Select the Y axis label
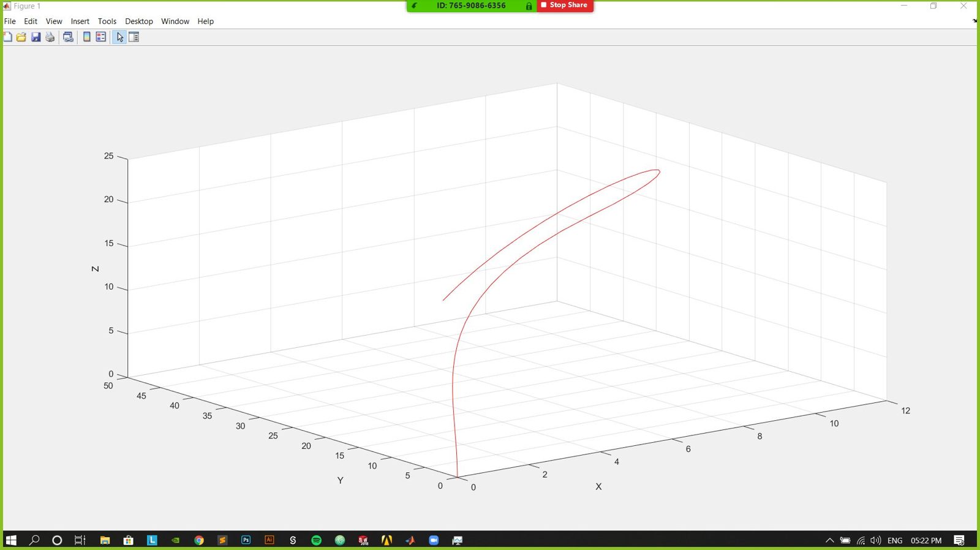980x550 pixels. tap(341, 480)
